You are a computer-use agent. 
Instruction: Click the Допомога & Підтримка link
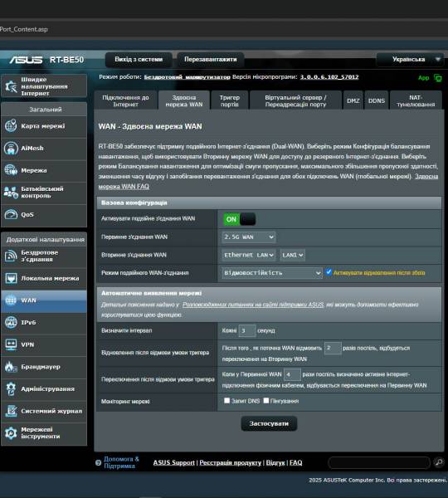[121, 462]
